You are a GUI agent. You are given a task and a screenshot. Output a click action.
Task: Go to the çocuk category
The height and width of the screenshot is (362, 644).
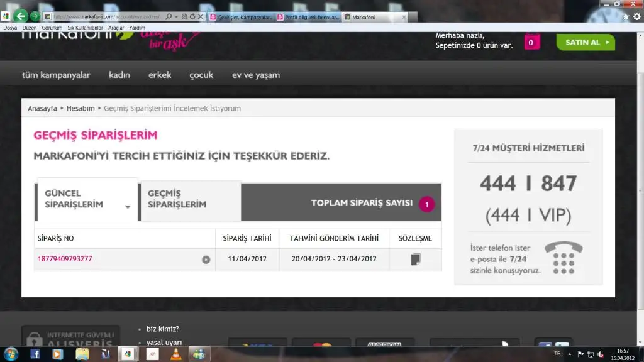coord(201,75)
